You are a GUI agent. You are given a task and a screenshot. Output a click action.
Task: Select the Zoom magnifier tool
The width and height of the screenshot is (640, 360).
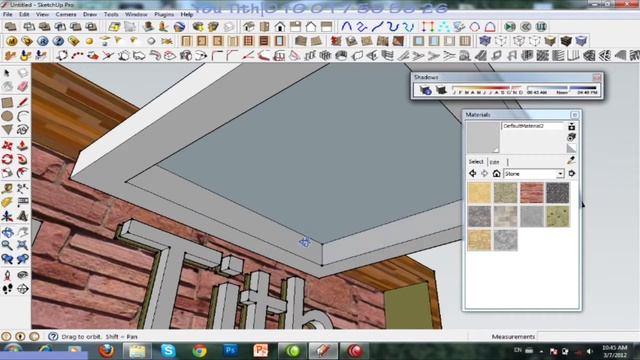coord(7,245)
